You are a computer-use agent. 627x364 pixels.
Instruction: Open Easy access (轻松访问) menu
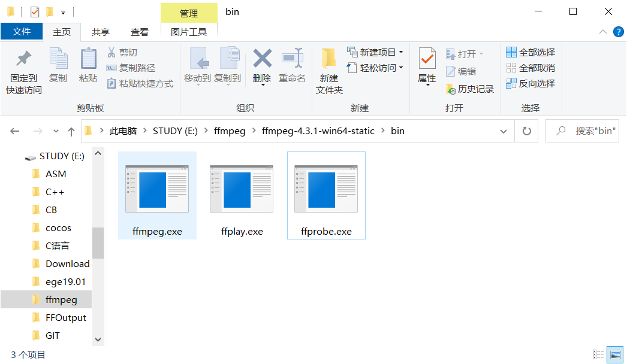(375, 68)
